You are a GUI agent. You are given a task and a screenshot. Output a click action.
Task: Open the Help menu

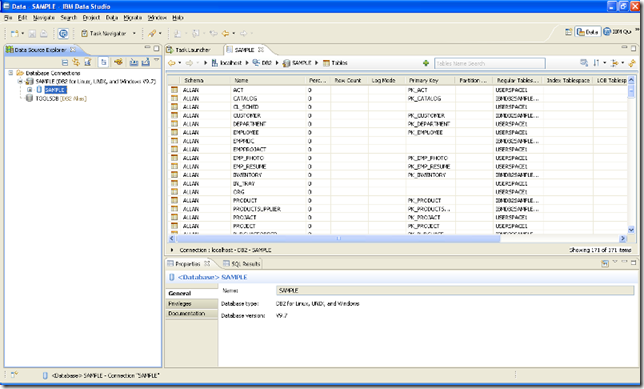[177, 18]
